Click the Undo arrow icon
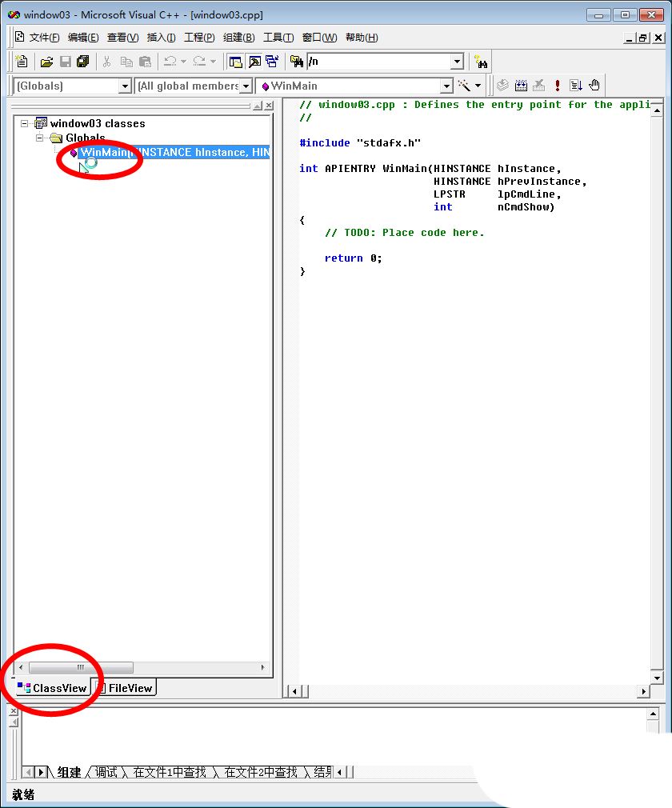This screenshot has width=672, height=808. [169, 62]
